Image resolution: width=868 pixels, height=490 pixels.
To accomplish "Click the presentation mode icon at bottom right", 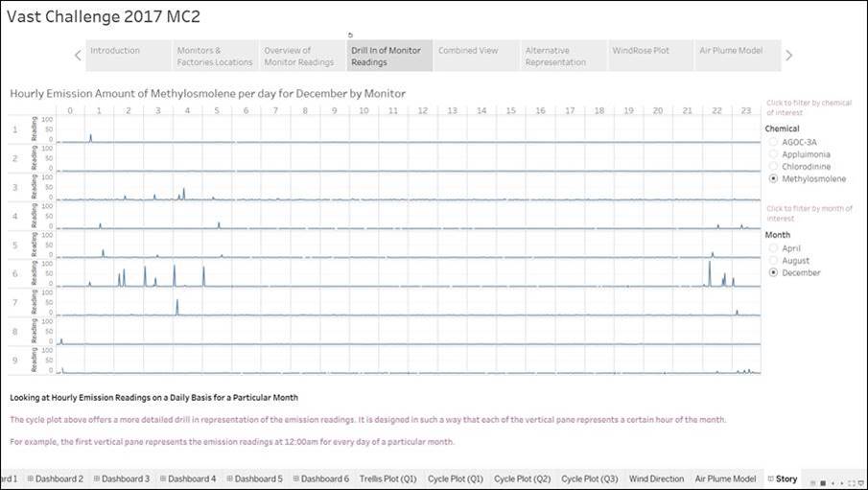I will point(861,483).
